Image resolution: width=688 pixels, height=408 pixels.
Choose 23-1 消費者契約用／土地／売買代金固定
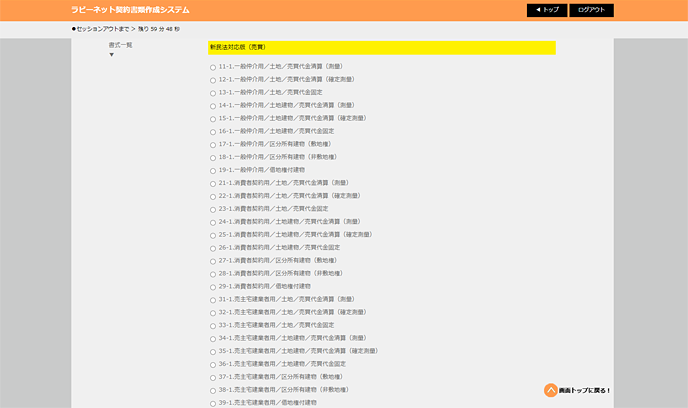pyautogui.click(x=213, y=210)
